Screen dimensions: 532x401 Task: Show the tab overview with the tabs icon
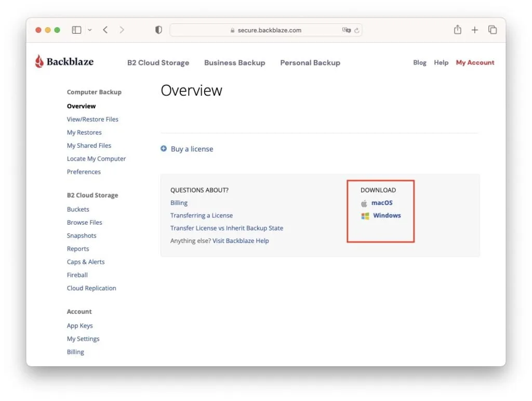coord(492,30)
